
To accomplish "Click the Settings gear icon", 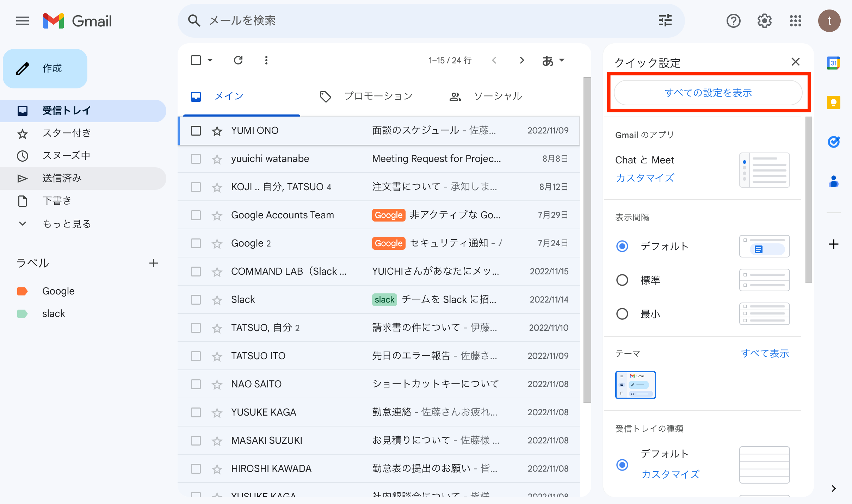I will pyautogui.click(x=764, y=21).
